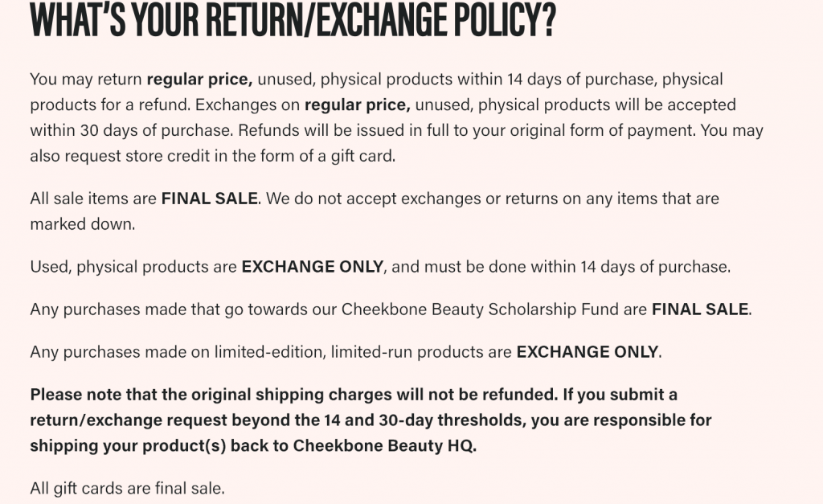Screen dimensions: 823x504
Task: Click "EXCHANGE ONLY" in the used products sentence
Action: point(313,267)
